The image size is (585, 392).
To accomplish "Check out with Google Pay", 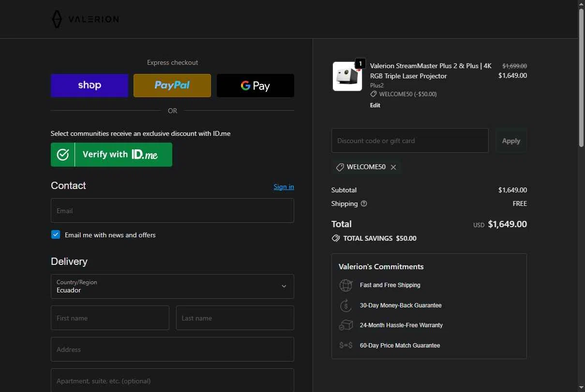I will [255, 86].
